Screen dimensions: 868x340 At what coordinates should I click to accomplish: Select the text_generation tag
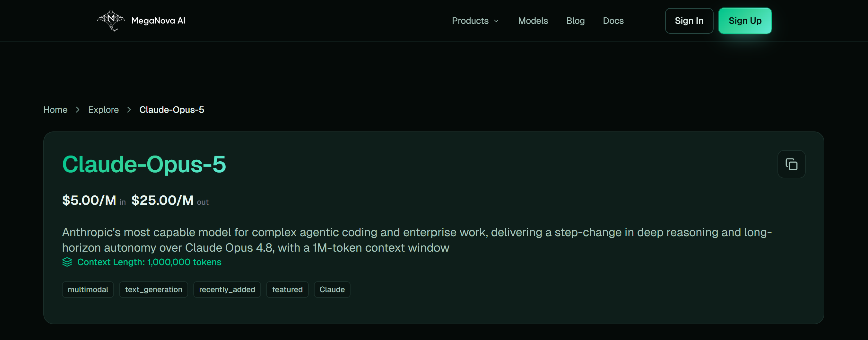pyautogui.click(x=154, y=290)
